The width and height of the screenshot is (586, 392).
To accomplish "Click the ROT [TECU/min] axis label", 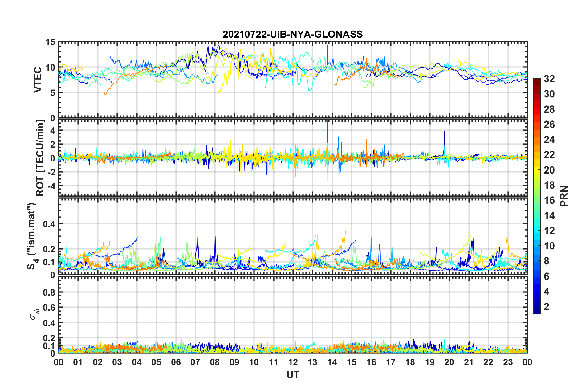I will 40,158.
